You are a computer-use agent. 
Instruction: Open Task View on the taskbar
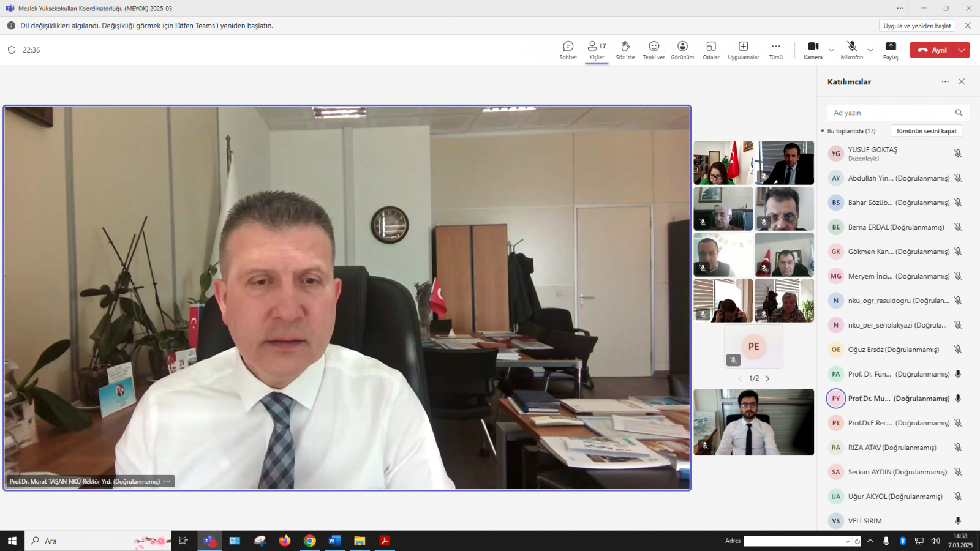click(184, 541)
